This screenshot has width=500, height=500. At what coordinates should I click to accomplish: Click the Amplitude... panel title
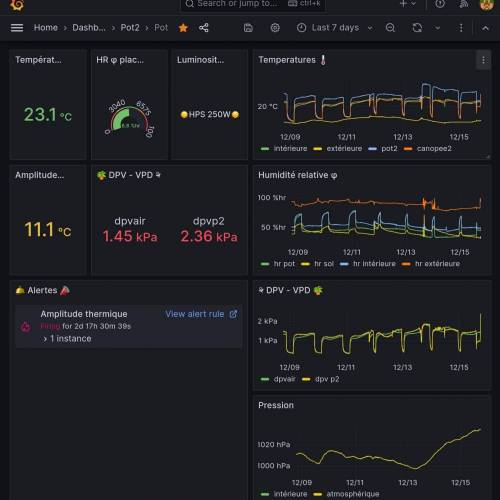tap(39, 175)
